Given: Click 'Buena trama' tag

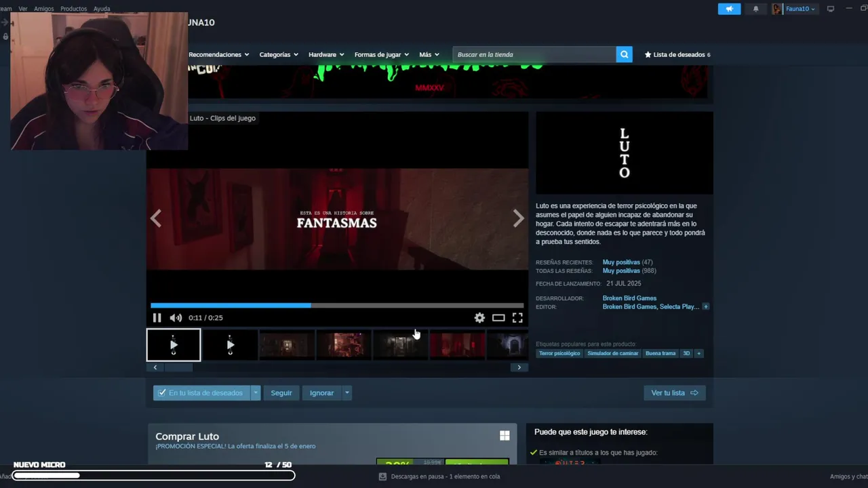Looking at the screenshot, I should point(660,353).
